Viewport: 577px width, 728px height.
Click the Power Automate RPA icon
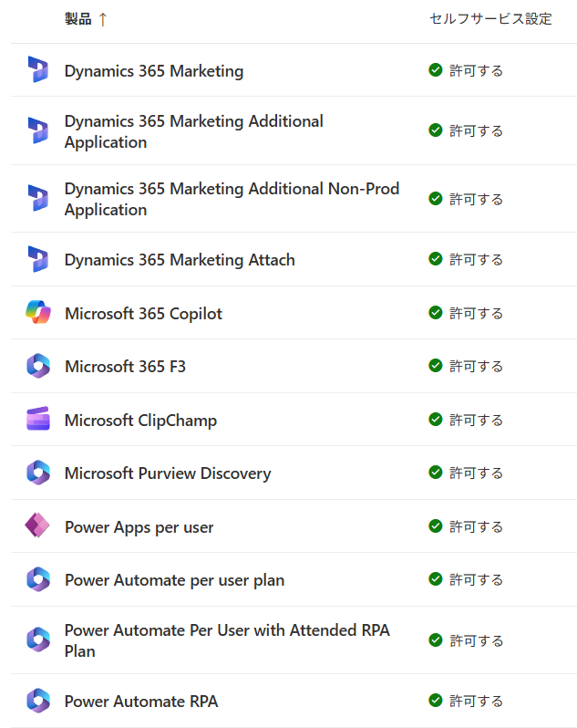click(38, 701)
